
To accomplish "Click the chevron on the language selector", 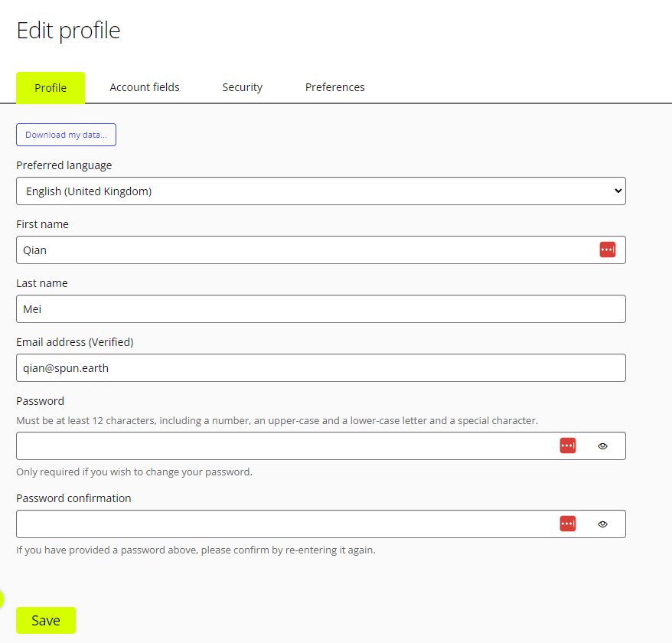I will [x=617, y=191].
